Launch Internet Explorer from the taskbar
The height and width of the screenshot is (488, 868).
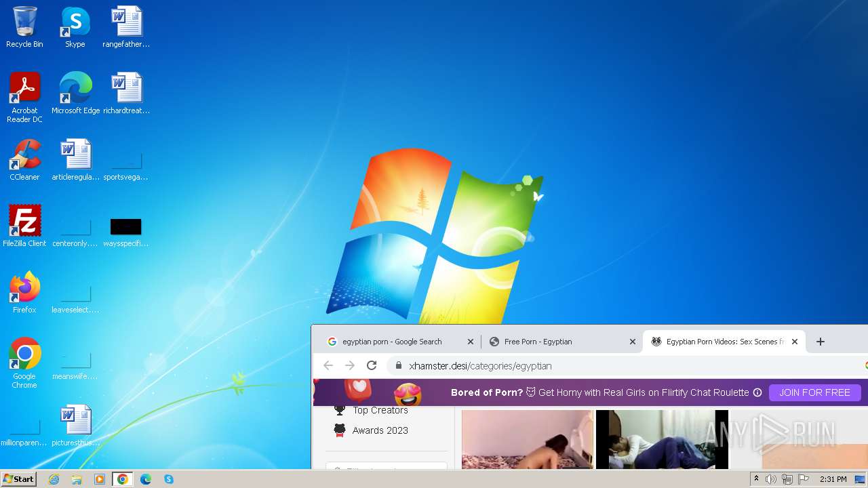54,479
